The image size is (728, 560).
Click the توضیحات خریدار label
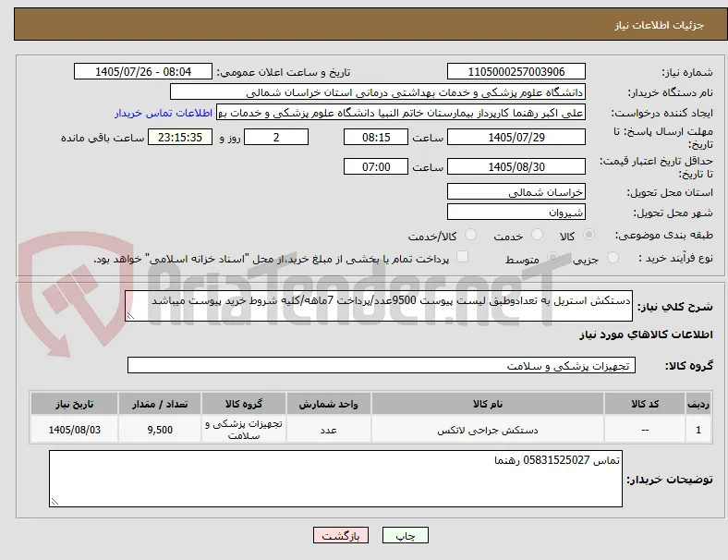(x=670, y=480)
